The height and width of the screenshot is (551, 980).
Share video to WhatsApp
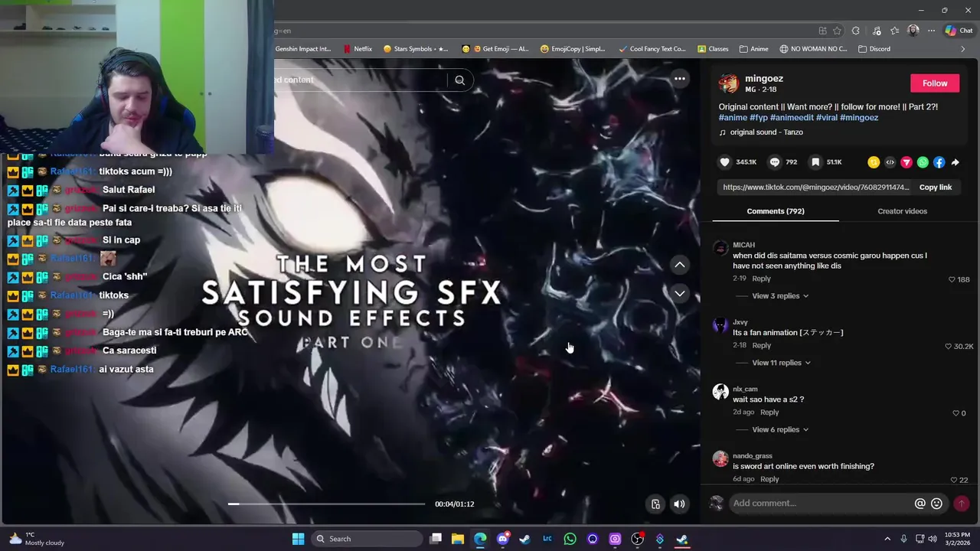pos(923,162)
